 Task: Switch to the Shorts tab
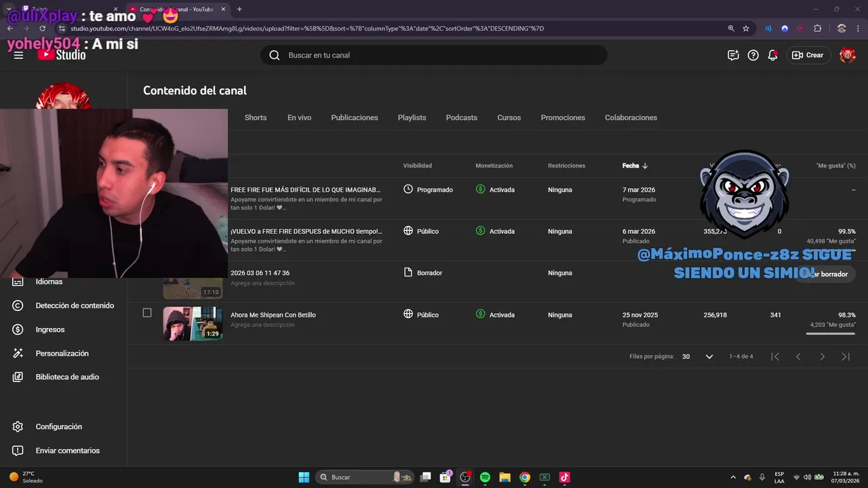pyautogui.click(x=256, y=117)
